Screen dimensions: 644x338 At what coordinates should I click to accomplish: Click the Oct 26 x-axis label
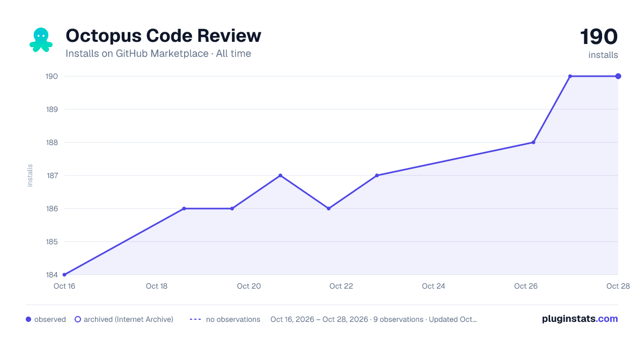tap(526, 286)
